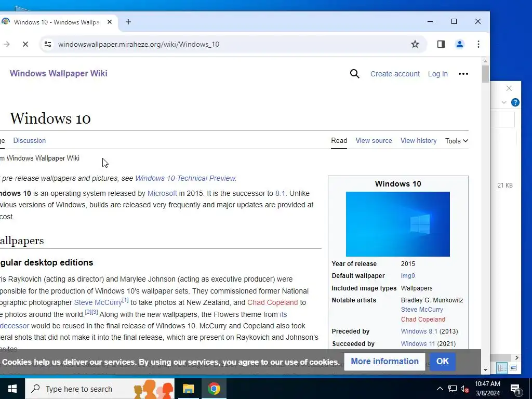Open the Windows Start menu
The width and height of the screenshot is (532, 399).
coord(12,389)
